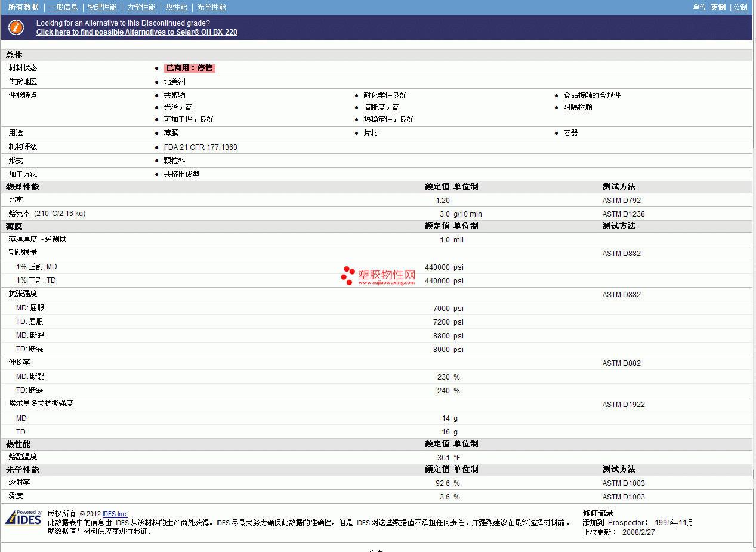The height and width of the screenshot is (552, 756).
Task: Click the 片材 usage item
Action: coord(371,133)
